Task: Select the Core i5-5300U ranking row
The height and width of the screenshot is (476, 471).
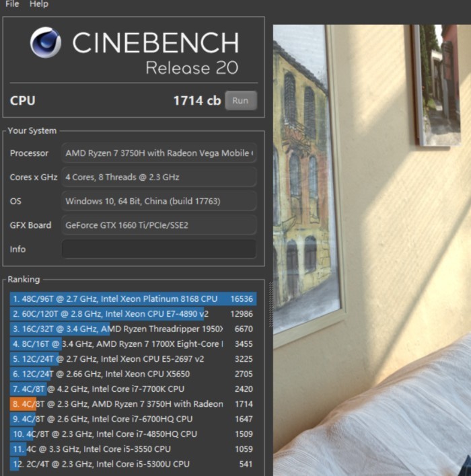Action: [x=133, y=464]
